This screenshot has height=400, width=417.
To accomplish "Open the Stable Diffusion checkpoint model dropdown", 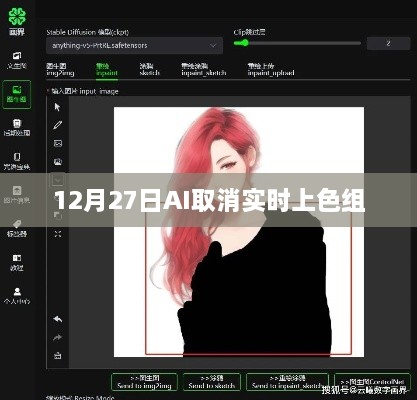I will pos(134,45).
